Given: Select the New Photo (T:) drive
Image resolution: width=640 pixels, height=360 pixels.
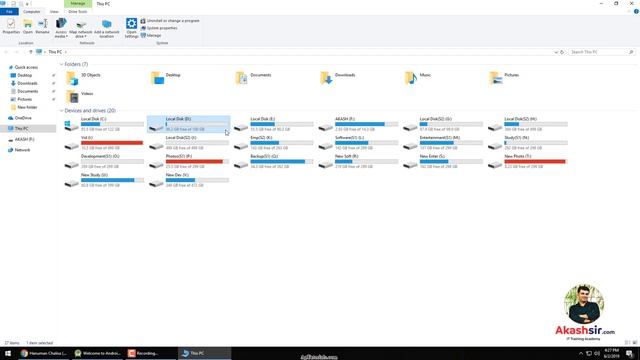Looking at the screenshot, I should pos(527,161).
